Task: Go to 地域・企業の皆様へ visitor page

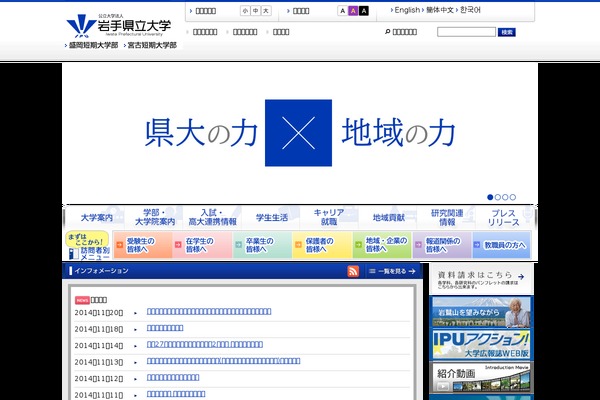Action: tap(382, 245)
